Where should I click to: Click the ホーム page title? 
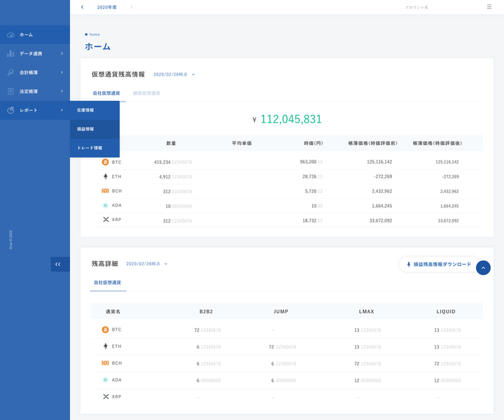point(98,47)
